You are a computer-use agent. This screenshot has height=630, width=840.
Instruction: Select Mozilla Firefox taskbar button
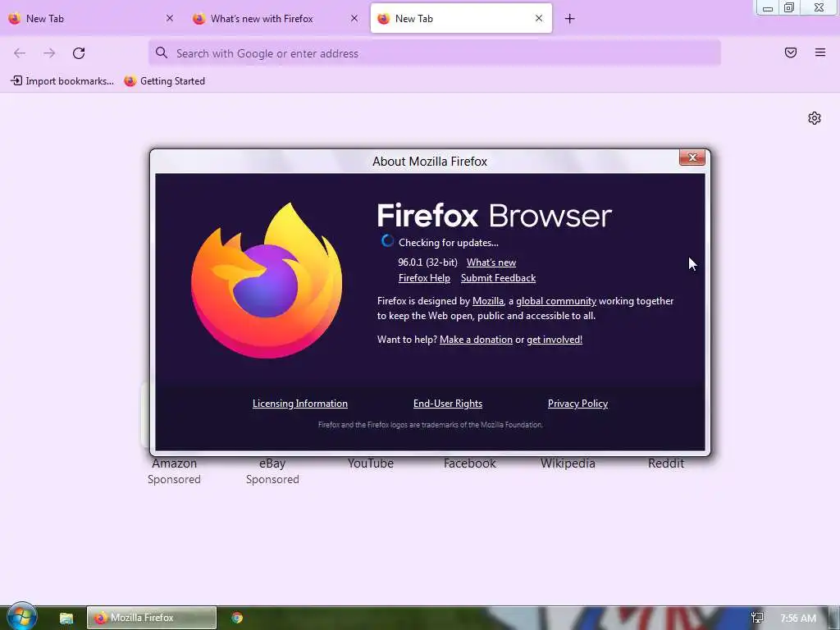152,618
